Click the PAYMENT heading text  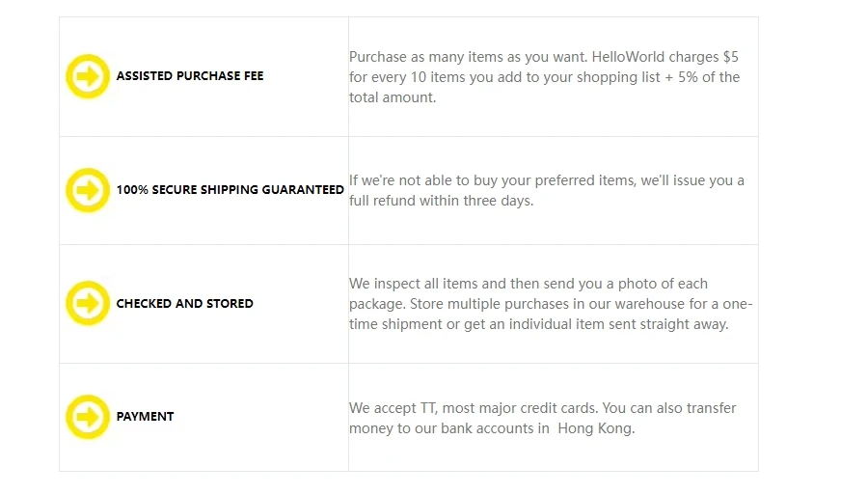pos(145,417)
